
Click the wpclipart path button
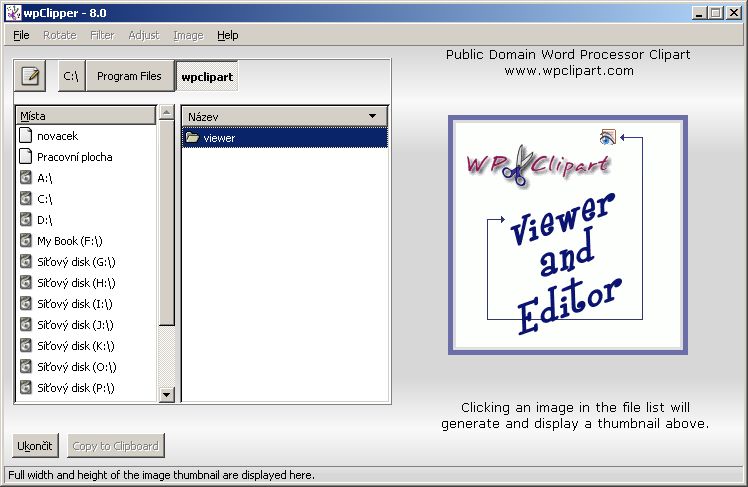pyautogui.click(x=207, y=77)
